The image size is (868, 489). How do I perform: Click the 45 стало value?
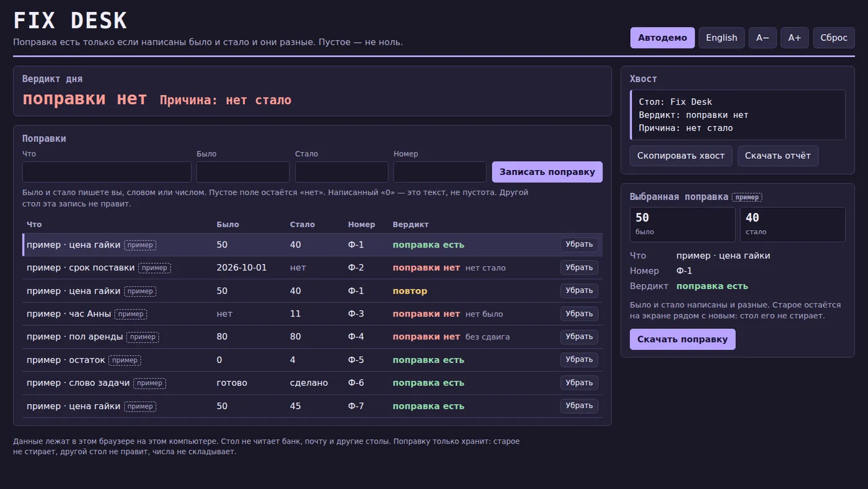pyautogui.click(x=295, y=406)
